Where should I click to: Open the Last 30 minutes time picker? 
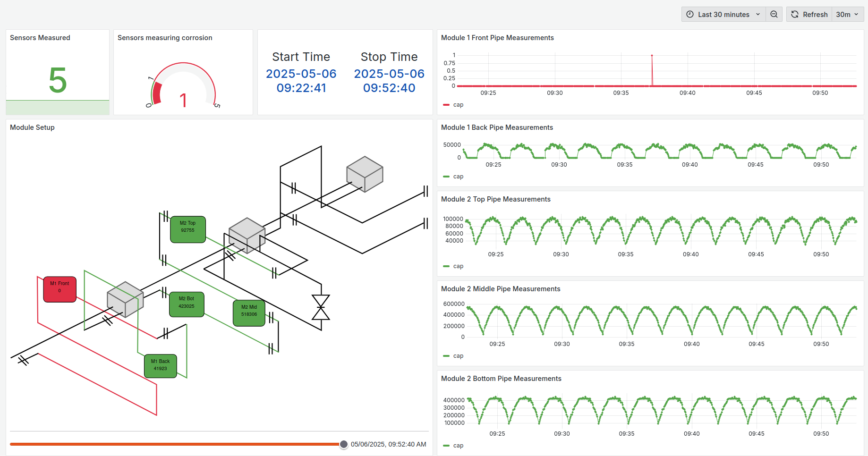pyautogui.click(x=723, y=14)
